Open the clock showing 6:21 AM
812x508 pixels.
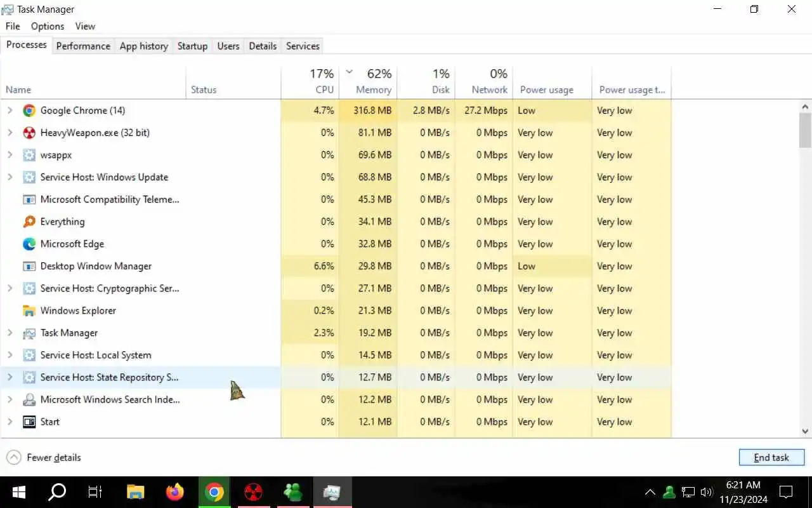coord(743,492)
